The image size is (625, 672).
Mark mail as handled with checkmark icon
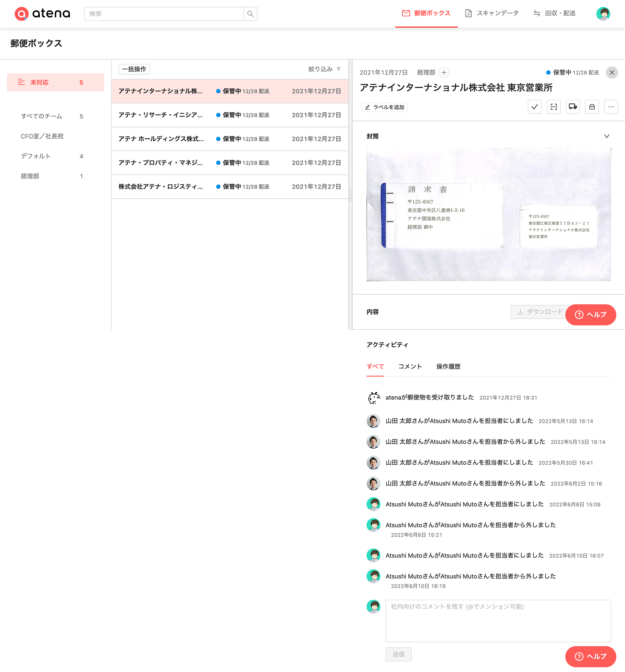pos(535,107)
